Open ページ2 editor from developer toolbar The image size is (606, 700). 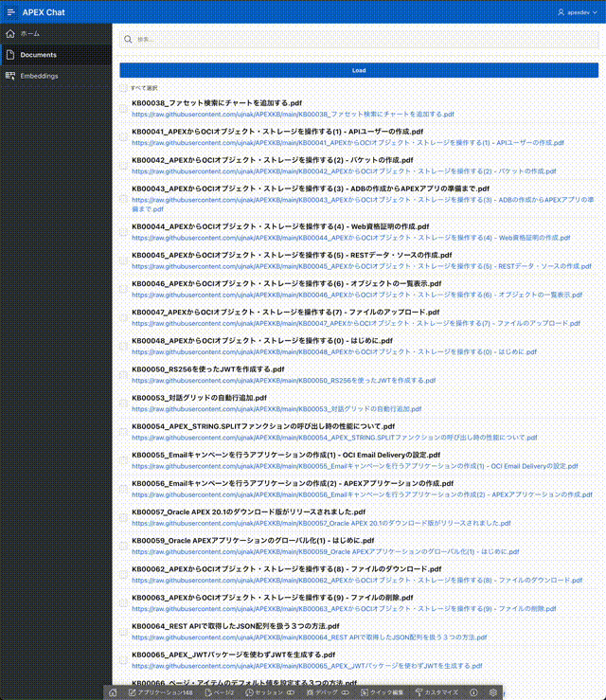[219, 692]
